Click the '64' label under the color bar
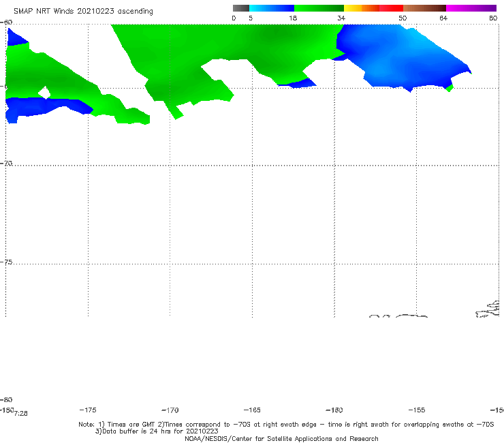 tap(443, 18)
